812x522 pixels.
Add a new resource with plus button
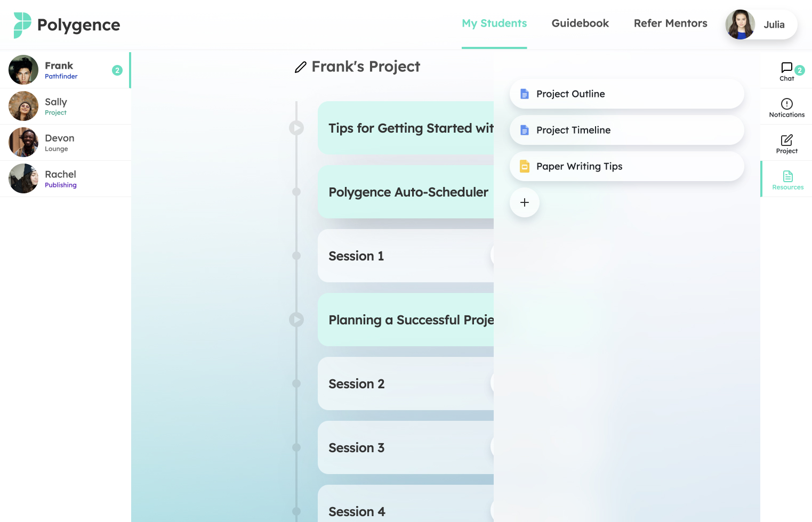point(525,202)
